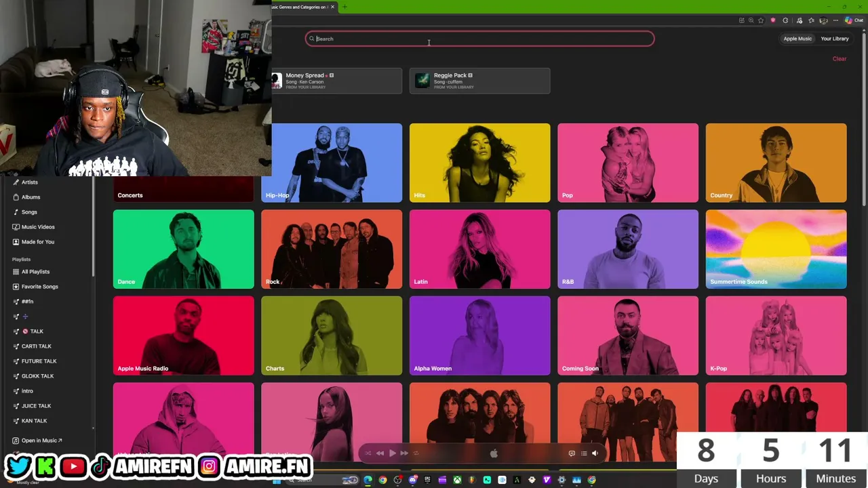Open the Coming Soon tile
The height and width of the screenshot is (488, 868).
628,336
